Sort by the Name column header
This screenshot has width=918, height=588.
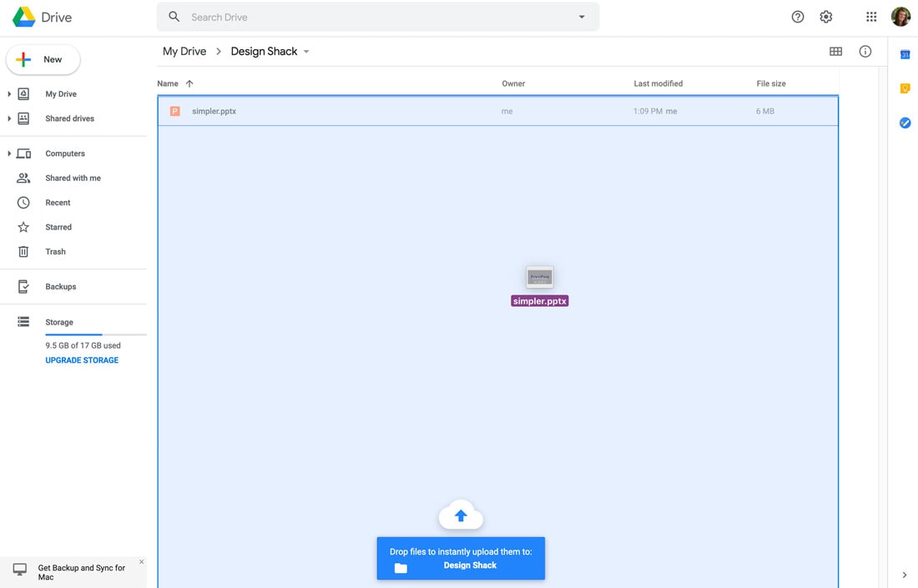pyautogui.click(x=168, y=83)
